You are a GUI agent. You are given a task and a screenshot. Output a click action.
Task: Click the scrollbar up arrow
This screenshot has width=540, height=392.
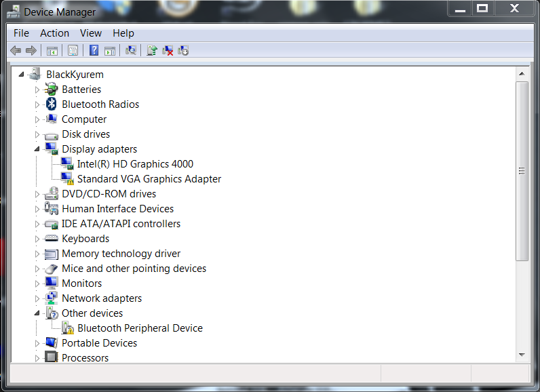(522, 74)
